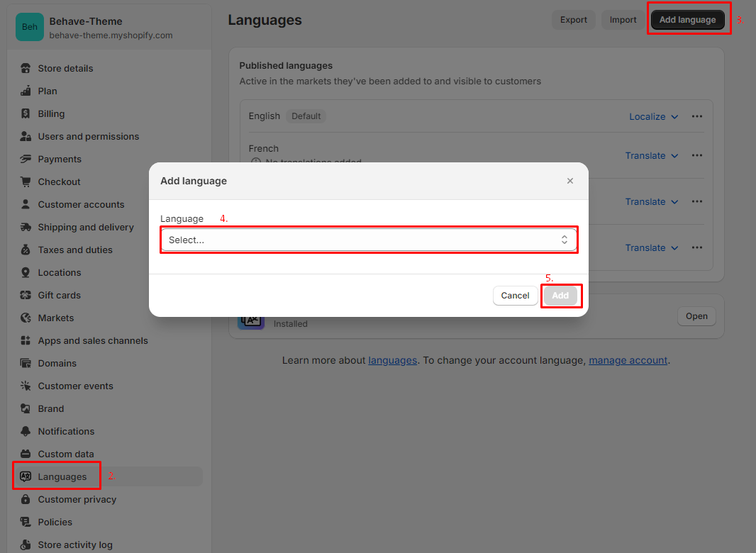
Task: Click the Export button
Action: pos(573,20)
